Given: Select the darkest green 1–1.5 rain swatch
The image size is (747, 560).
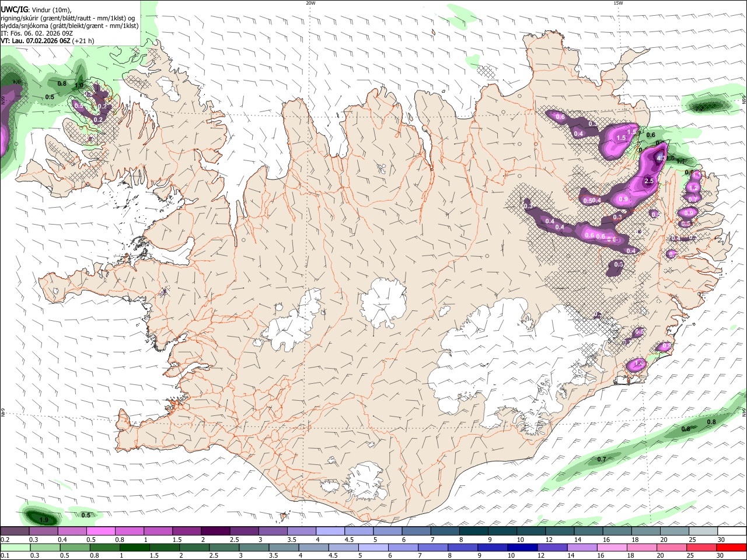Looking at the screenshot, I should pyautogui.click(x=134, y=548).
